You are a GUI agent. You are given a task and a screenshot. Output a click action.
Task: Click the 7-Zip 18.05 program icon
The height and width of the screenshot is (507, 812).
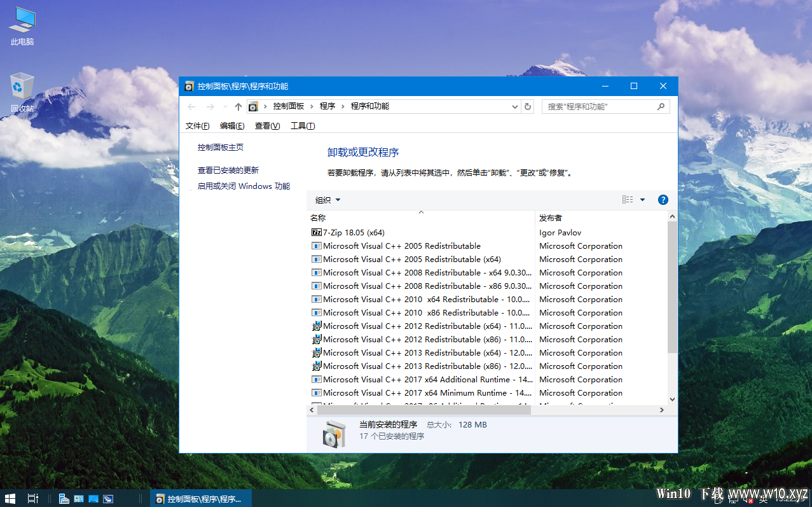point(317,233)
